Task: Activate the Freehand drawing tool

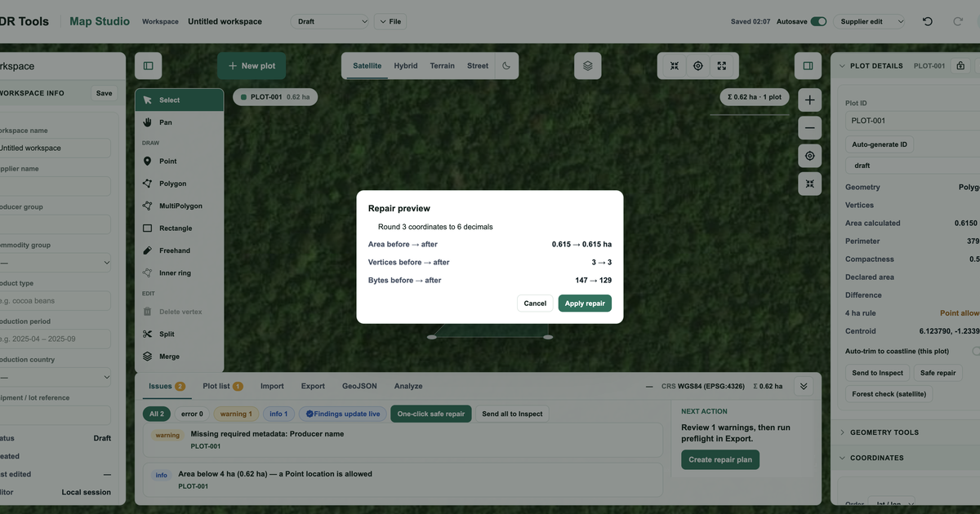Action: point(179,250)
